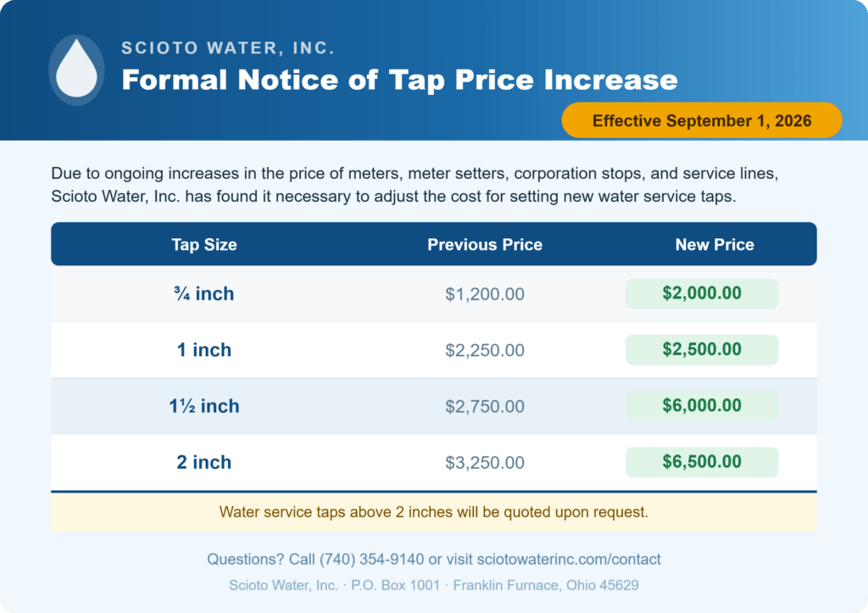The height and width of the screenshot is (613, 868).
Task: Select the Formal Notice of Tap Price Increase heading
Action: [x=399, y=79]
